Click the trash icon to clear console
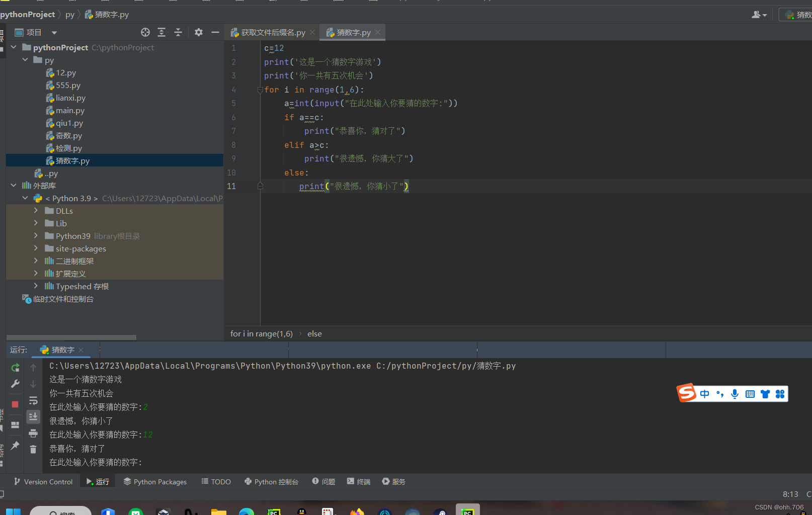The width and height of the screenshot is (812, 515). click(33, 450)
